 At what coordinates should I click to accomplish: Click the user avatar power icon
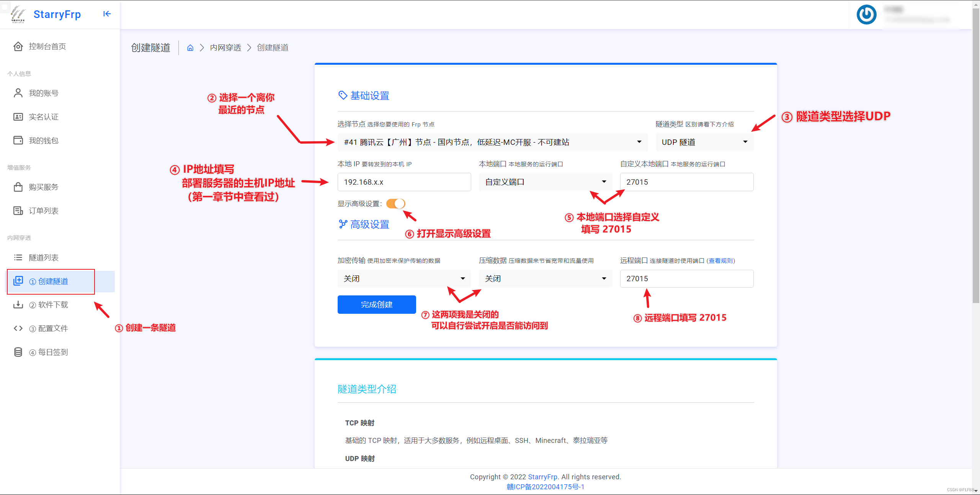coord(866,15)
